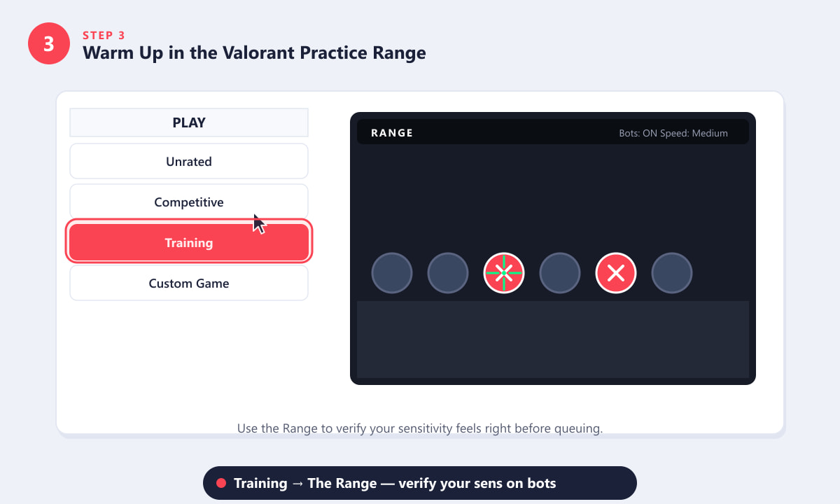
Task: Click the eliminated bot with white X
Action: [x=616, y=273]
